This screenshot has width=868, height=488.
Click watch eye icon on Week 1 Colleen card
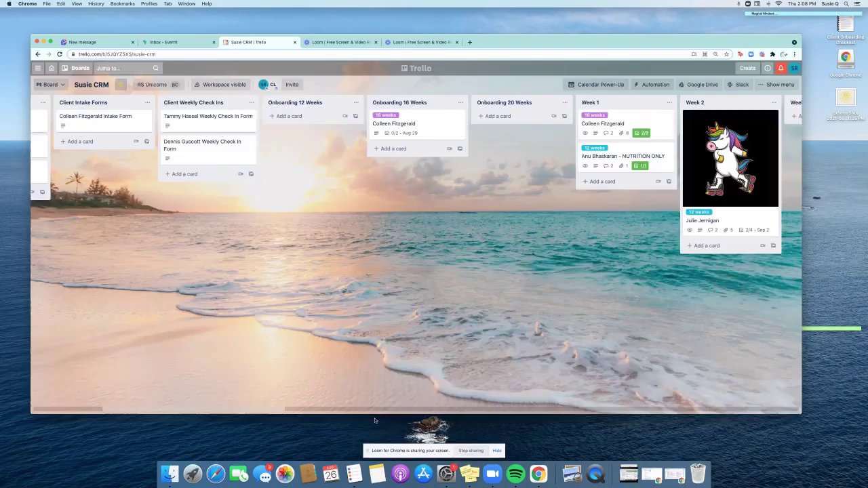coord(585,133)
